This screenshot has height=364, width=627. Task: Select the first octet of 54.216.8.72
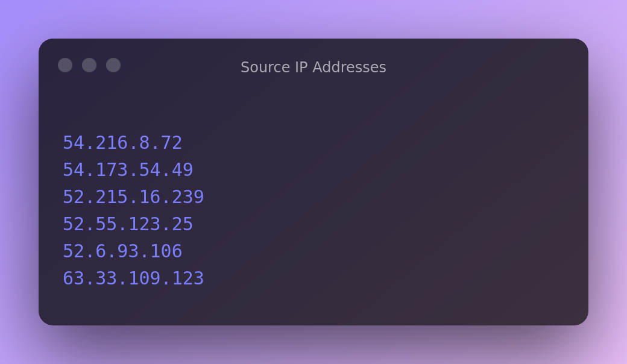[x=73, y=142]
